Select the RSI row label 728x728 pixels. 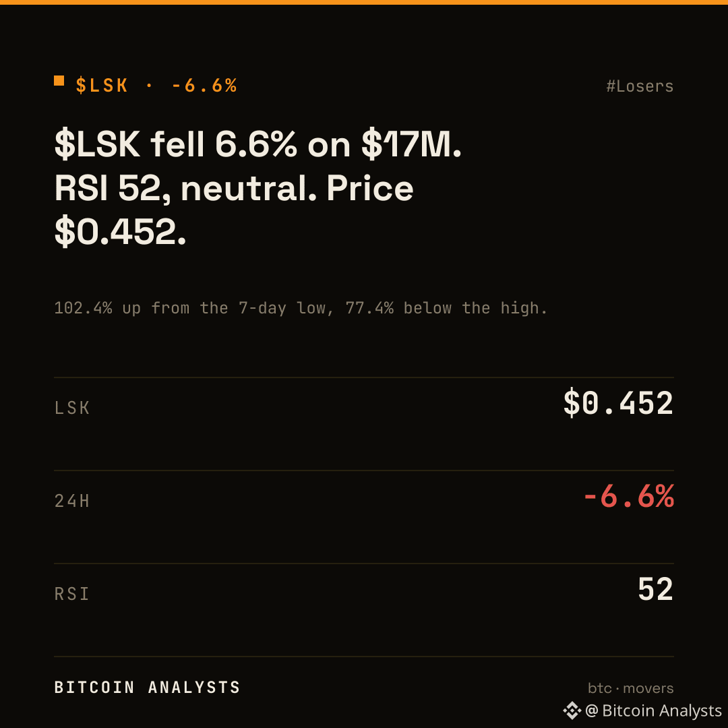(x=72, y=594)
